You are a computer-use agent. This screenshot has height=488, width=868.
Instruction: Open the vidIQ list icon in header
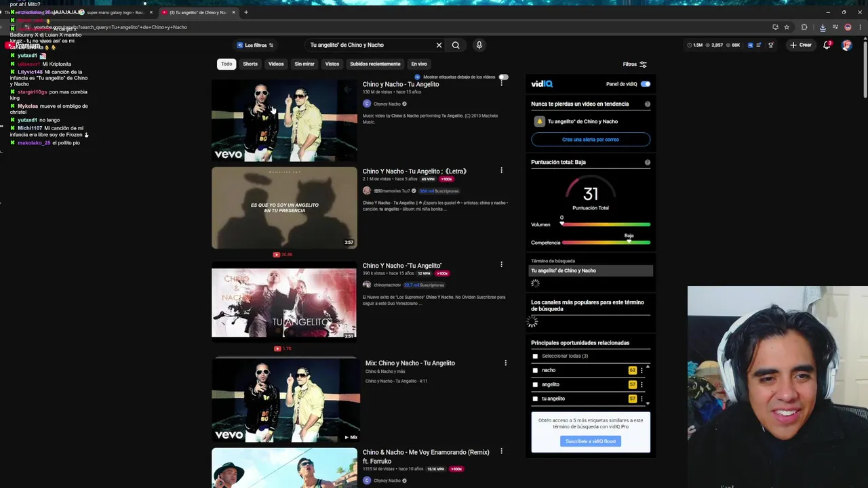point(759,45)
